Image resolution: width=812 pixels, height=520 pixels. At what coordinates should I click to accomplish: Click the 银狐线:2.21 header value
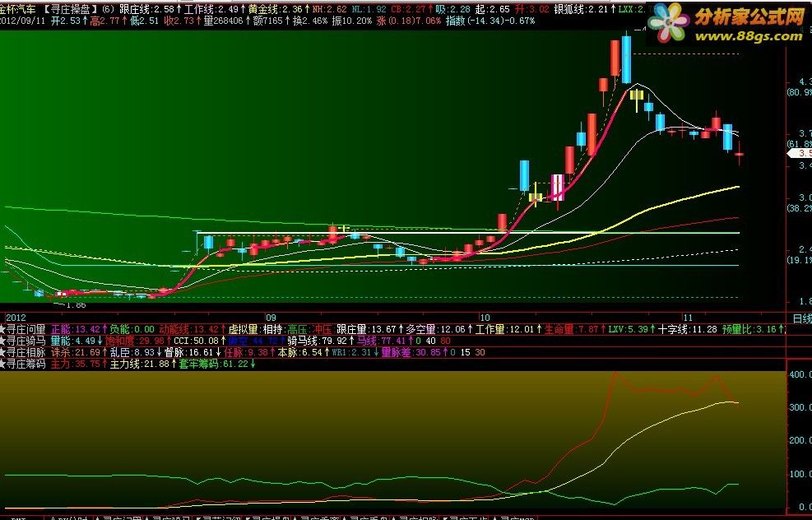point(581,9)
